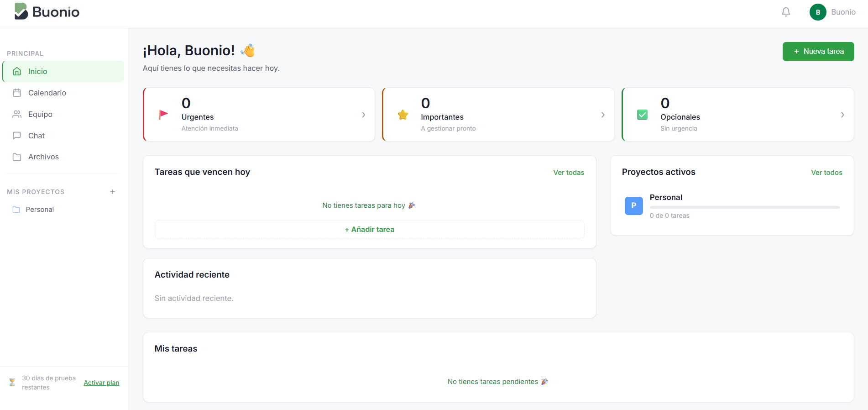This screenshot has width=868, height=410.
Task: Open the Equipo section
Action: [63, 114]
